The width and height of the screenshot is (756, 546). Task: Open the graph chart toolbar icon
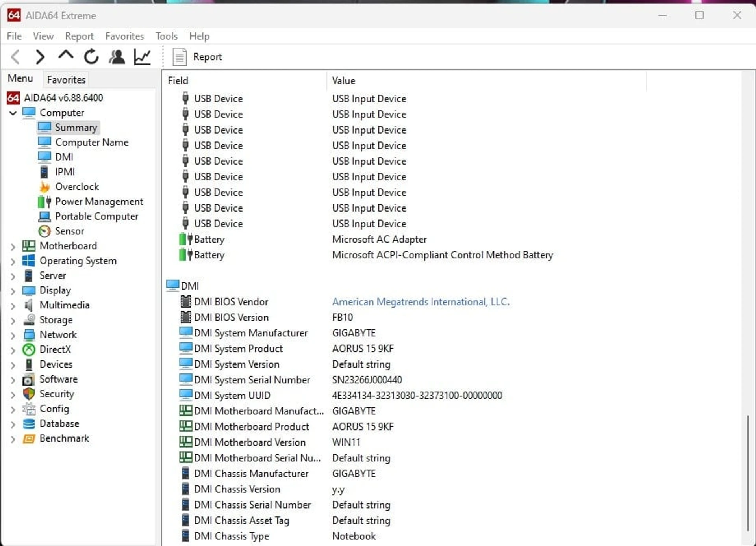[142, 57]
